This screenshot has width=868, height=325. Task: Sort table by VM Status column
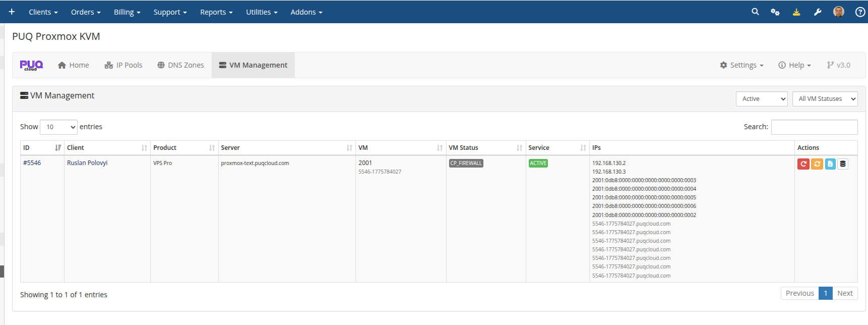[x=486, y=148]
